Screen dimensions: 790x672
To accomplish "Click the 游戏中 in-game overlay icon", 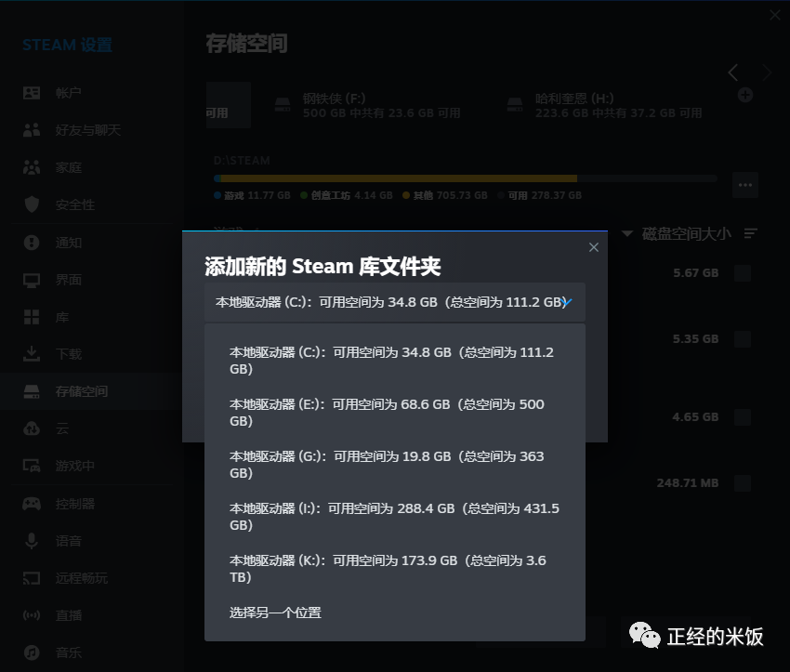I will (32, 466).
